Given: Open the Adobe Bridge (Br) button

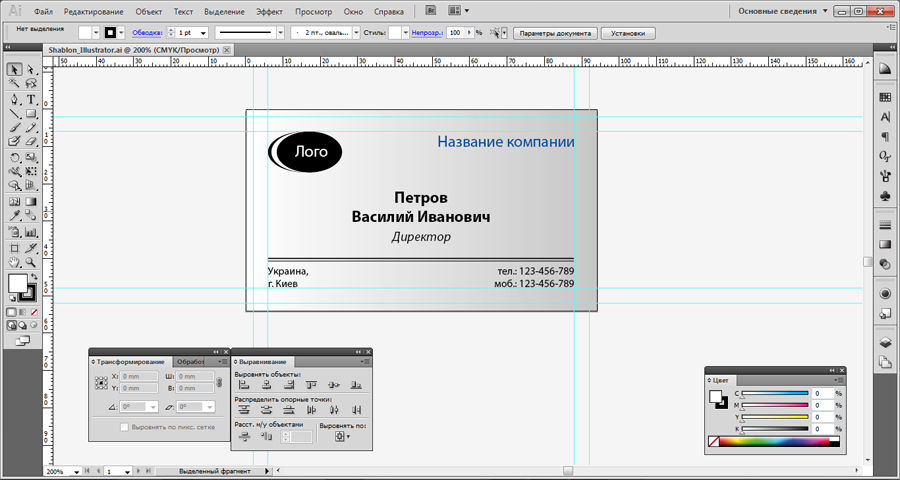Looking at the screenshot, I should 430,10.
